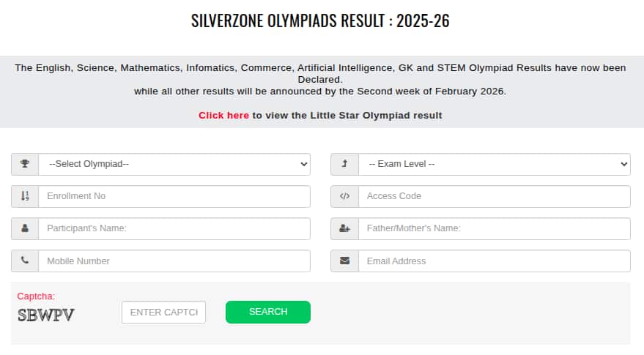The image size is (644, 355).
Task: Focus the Enrollment No field
Action: [174, 196]
